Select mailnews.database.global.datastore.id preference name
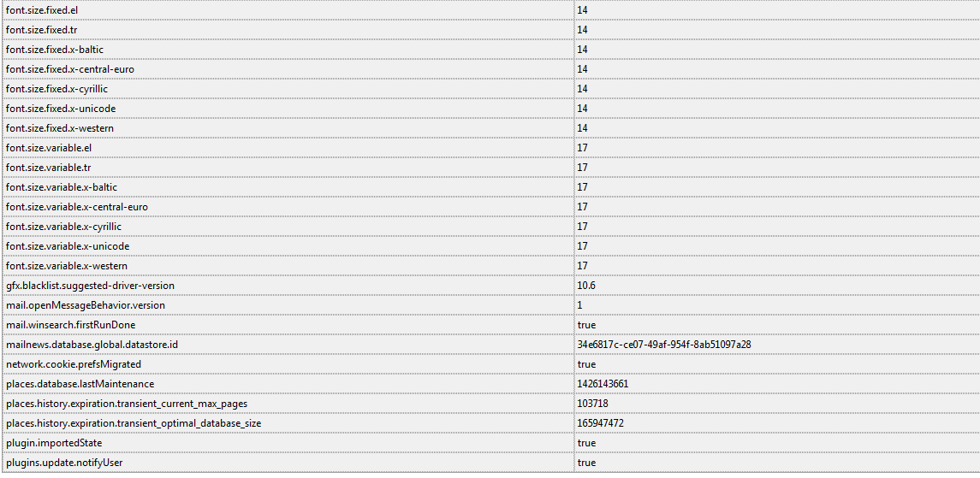Viewport: 980px width, 478px height. click(91, 345)
